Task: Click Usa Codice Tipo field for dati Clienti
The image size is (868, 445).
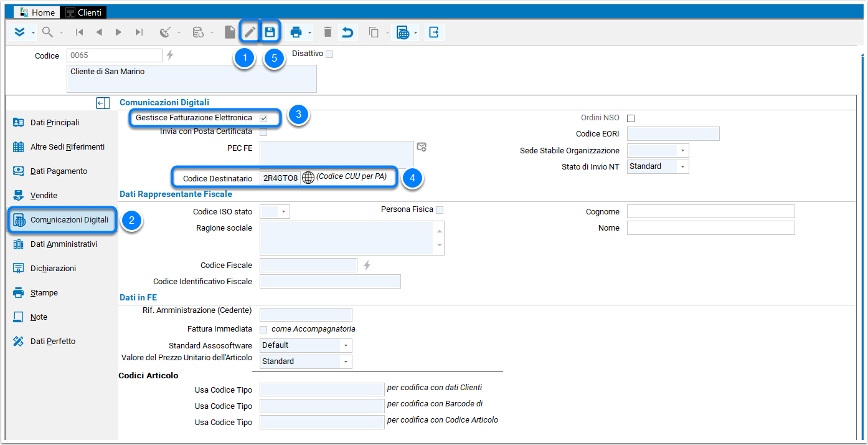Action: coord(322,390)
